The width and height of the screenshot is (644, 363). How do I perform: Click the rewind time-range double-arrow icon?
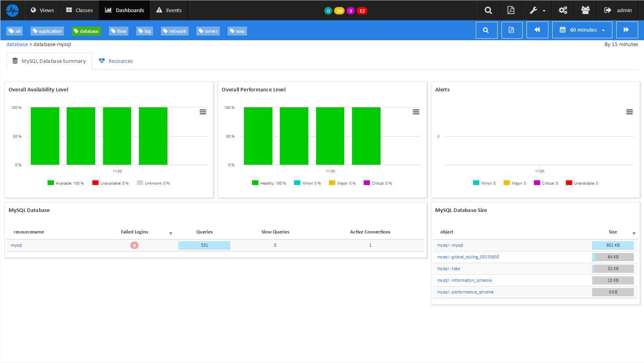pyautogui.click(x=537, y=29)
